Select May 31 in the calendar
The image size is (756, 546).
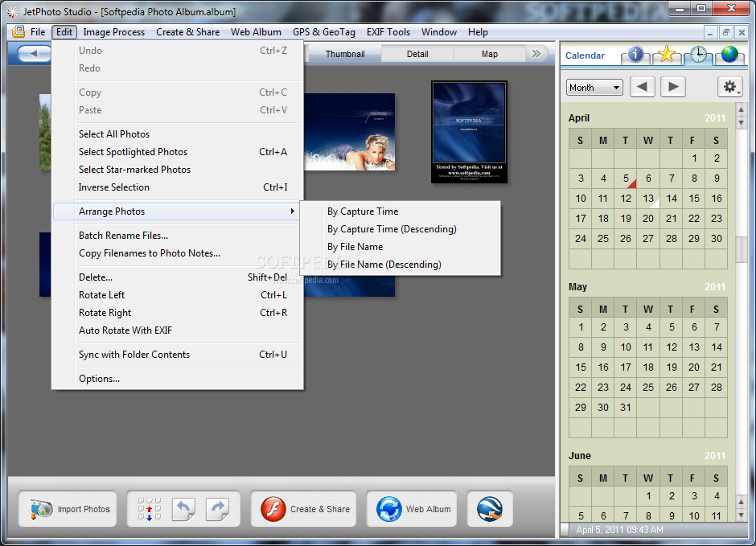[x=626, y=408]
